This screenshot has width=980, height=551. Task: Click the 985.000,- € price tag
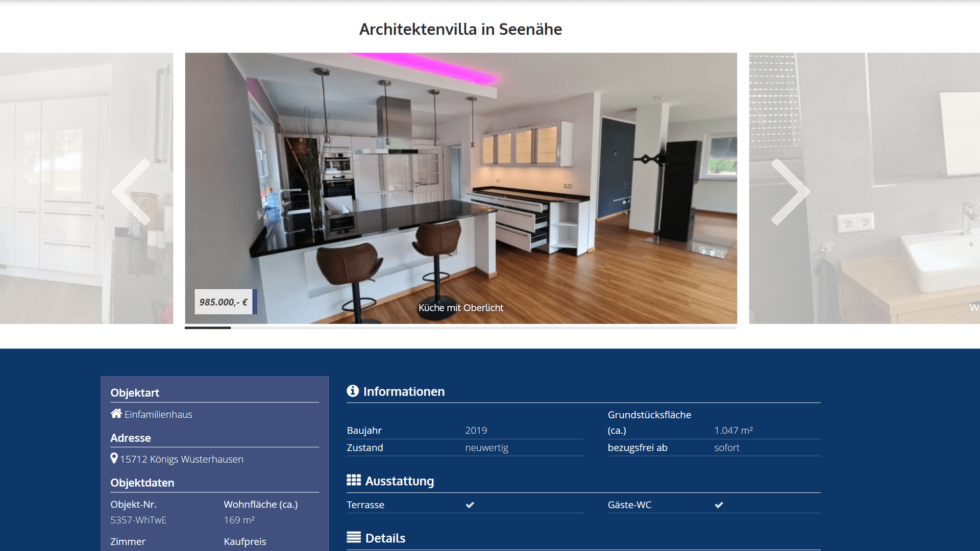(x=224, y=302)
